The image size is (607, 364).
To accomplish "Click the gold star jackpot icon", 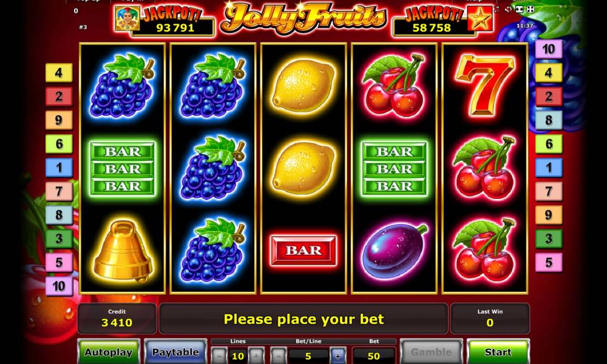I will pyautogui.click(x=480, y=18).
